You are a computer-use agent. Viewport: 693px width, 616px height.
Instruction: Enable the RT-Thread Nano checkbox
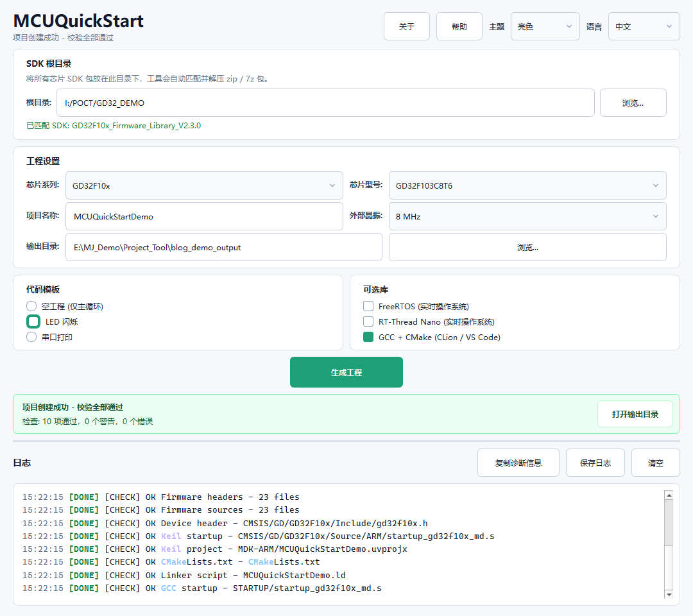pyautogui.click(x=368, y=321)
